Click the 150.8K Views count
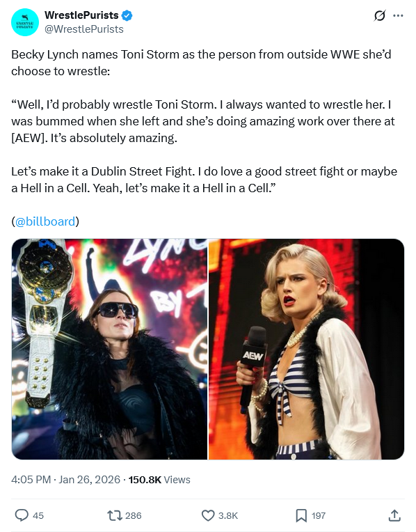 tap(159, 480)
